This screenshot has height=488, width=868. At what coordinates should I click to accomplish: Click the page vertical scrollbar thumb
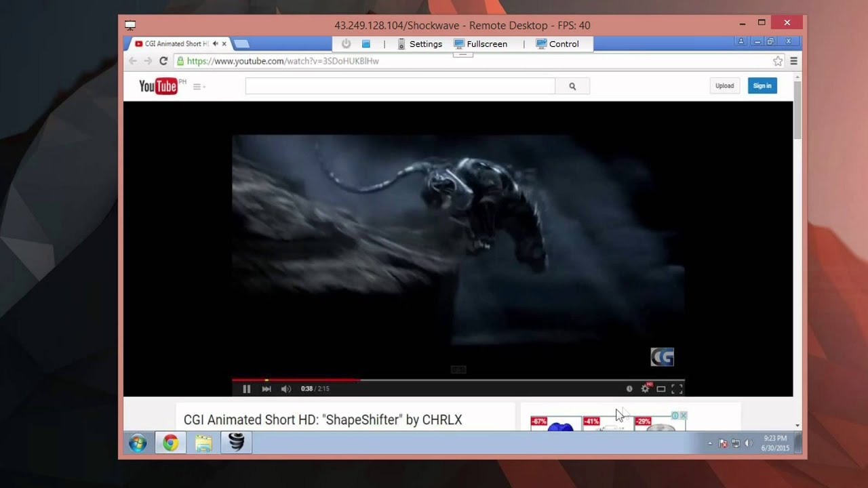coord(797,110)
